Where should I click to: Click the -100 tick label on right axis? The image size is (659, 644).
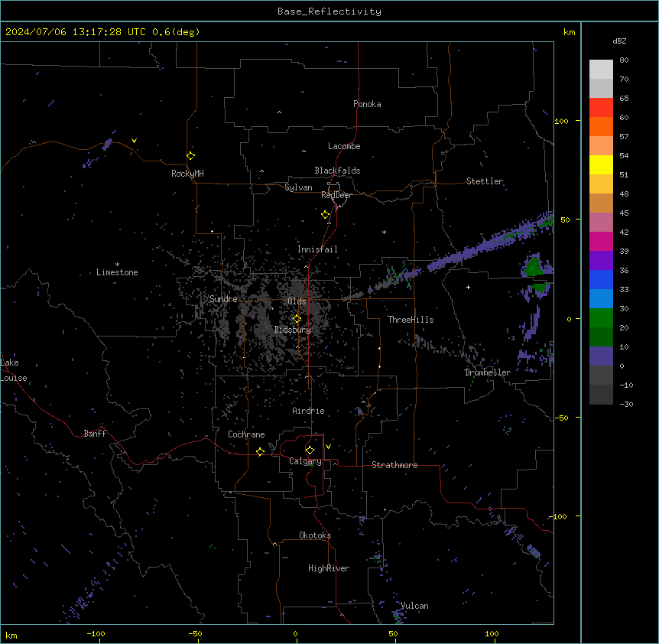(x=559, y=516)
